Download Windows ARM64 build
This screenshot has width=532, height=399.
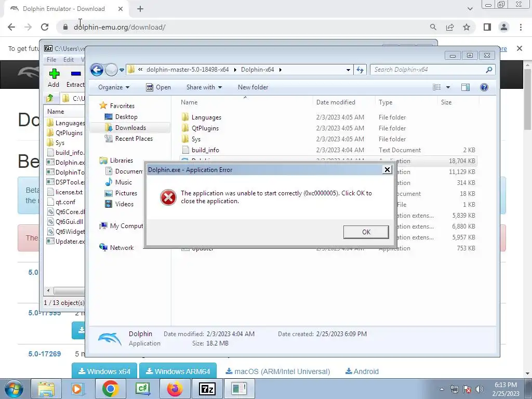coord(178,371)
